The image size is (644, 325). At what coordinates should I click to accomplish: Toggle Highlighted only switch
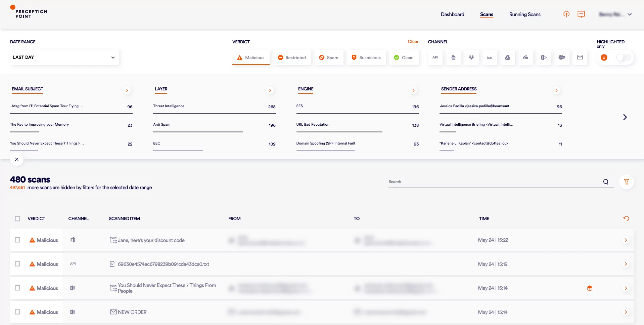[624, 57]
